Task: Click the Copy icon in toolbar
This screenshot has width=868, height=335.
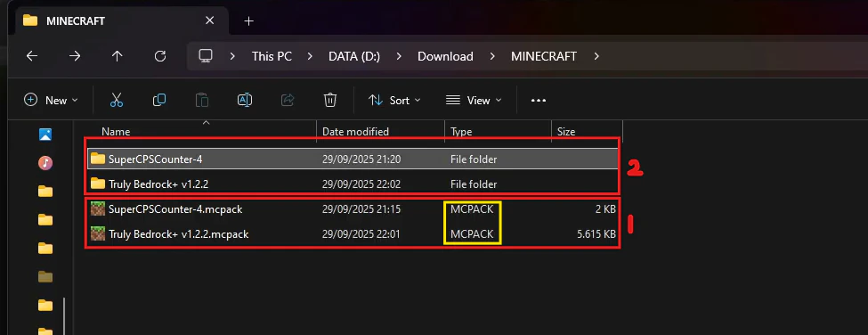Action: click(x=159, y=100)
